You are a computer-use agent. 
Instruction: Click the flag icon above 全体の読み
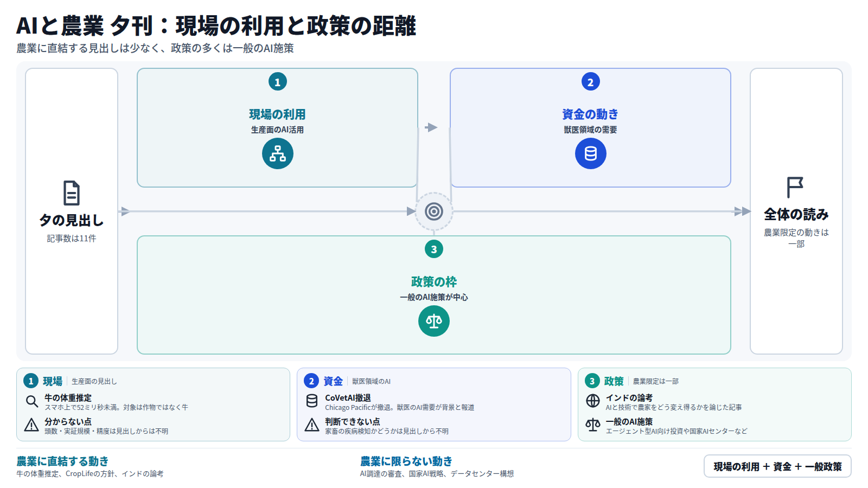pos(795,188)
